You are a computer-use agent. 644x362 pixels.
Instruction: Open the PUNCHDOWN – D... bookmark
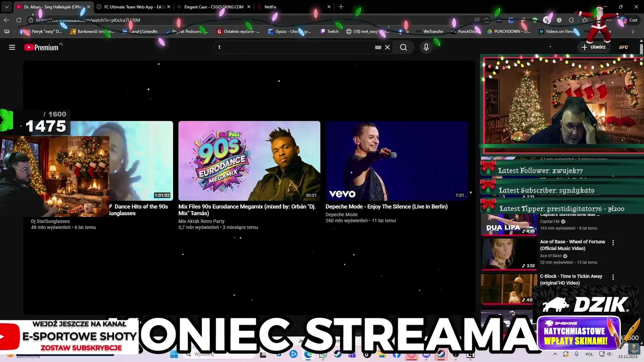(509, 31)
